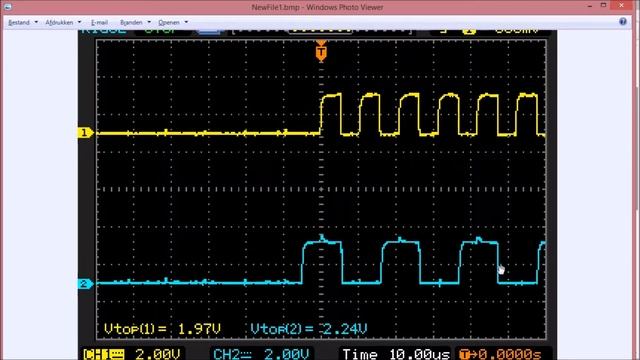640x360 pixels.
Task: Expand the Bestand dropdown arrow
Action: (36, 22)
